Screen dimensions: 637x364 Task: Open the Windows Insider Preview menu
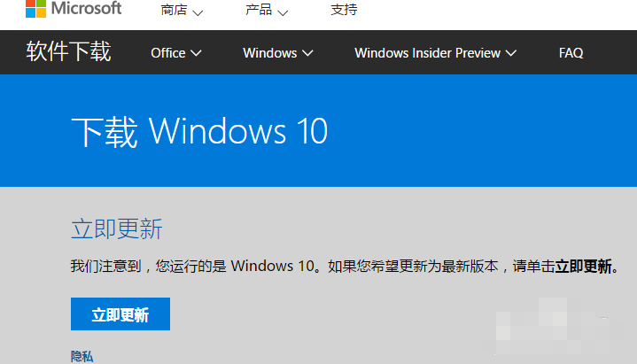(x=427, y=53)
